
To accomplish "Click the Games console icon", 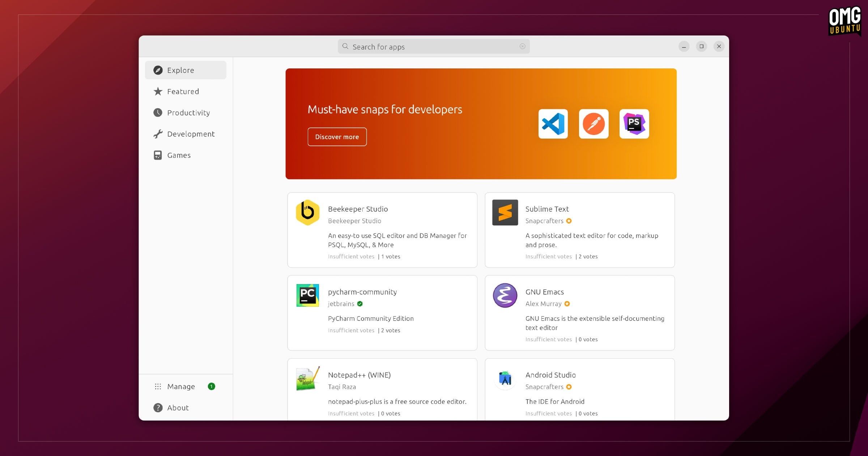I will tap(158, 155).
